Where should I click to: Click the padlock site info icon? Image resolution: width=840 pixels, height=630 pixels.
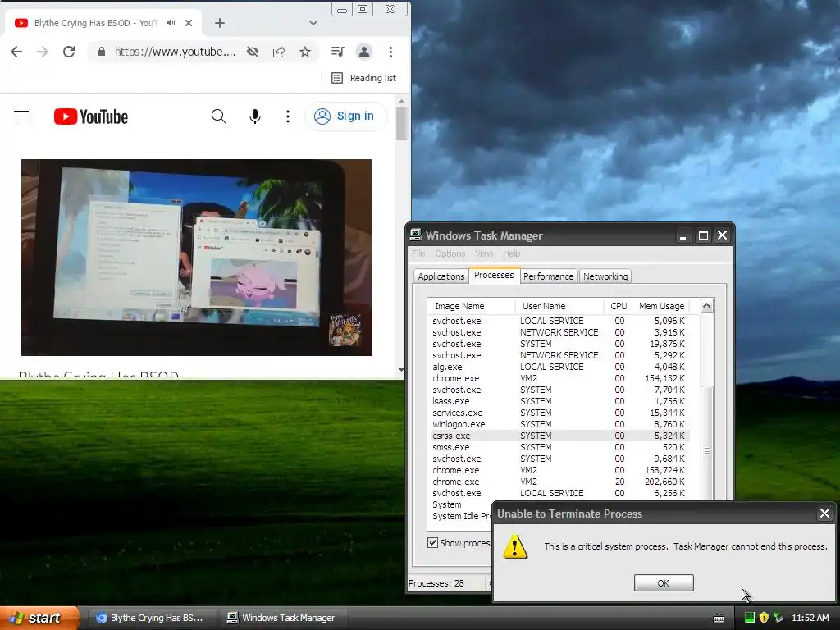point(101,52)
